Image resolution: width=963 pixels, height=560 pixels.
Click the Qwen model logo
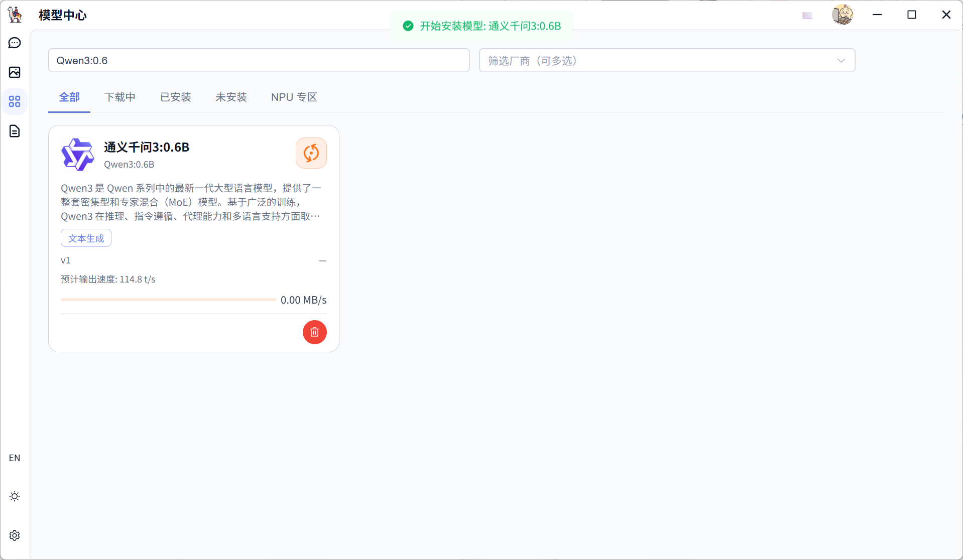coord(77,155)
